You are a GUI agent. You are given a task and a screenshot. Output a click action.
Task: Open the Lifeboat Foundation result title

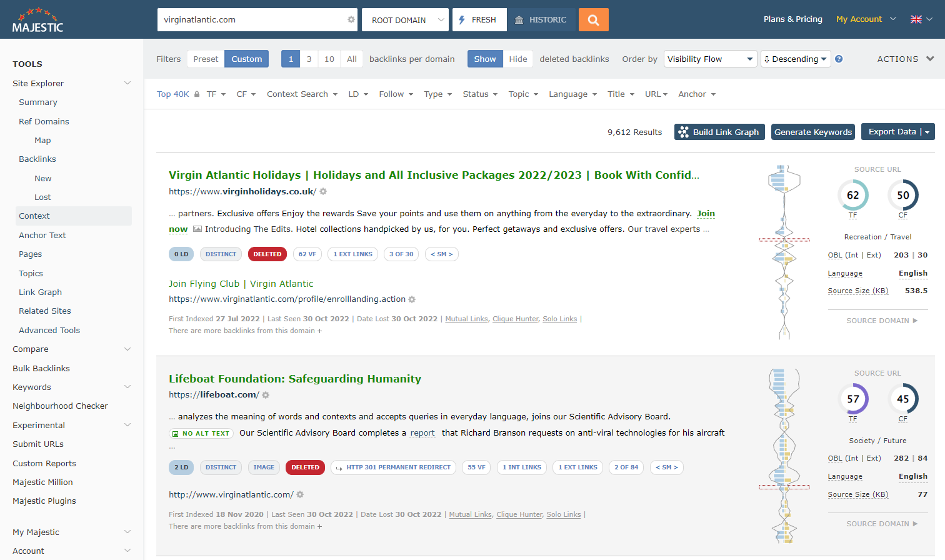click(295, 379)
